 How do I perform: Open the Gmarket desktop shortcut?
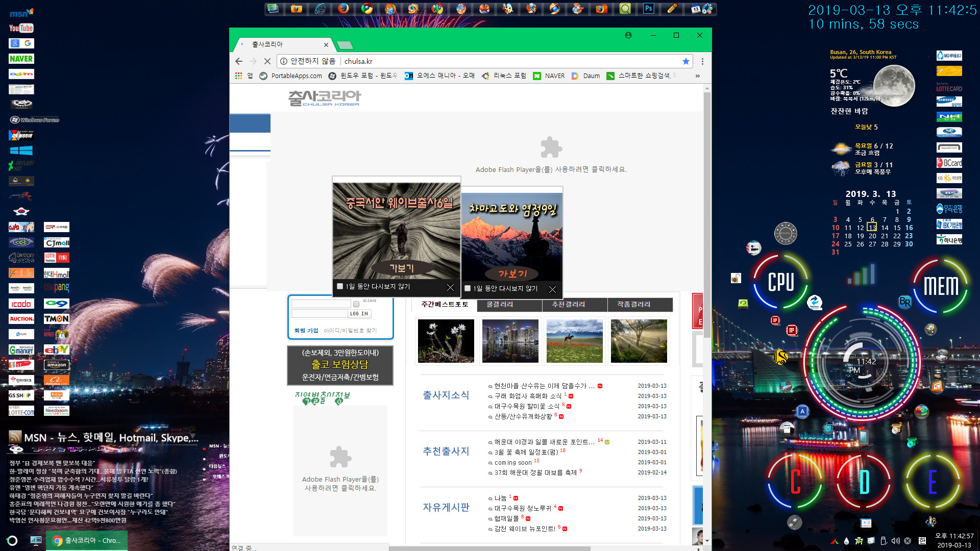pos(21,349)
